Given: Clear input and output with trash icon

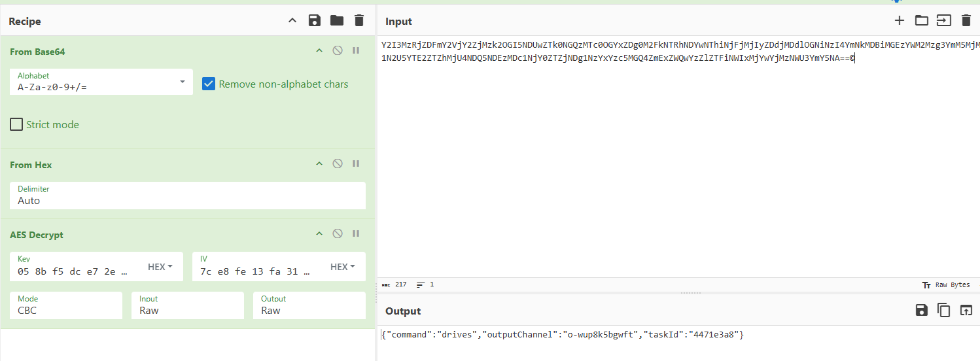Looking at the screenshot, I should pos(966,21).
